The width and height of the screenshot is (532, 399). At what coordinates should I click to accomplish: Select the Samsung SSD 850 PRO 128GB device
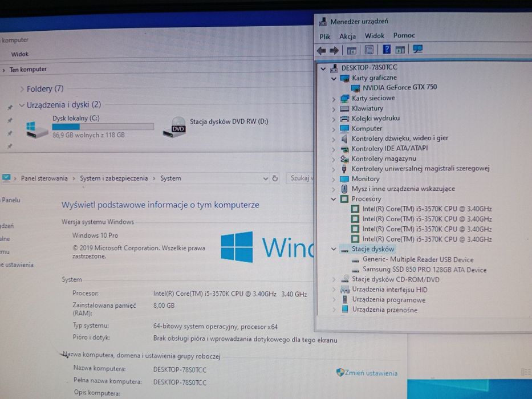tap(424, 270)
